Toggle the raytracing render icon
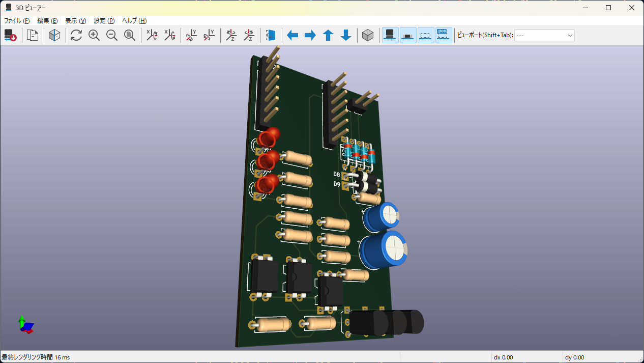 pyautogui.click(x=54, y=35)
